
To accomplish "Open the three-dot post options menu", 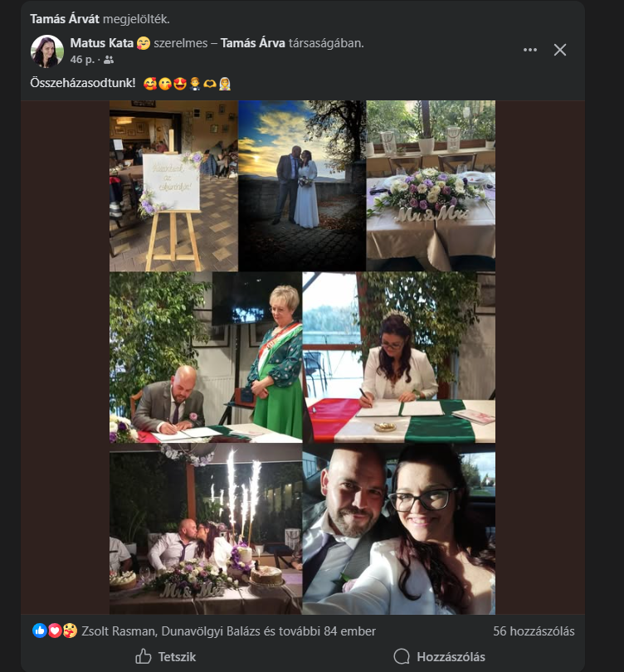I will (530, 50).
